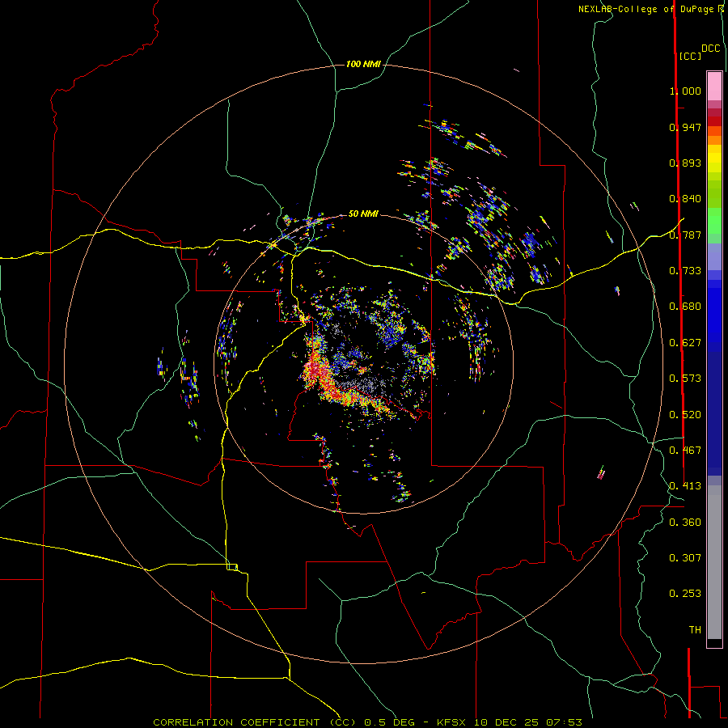Click the 1.000 scale value

[x=685, y=91]
